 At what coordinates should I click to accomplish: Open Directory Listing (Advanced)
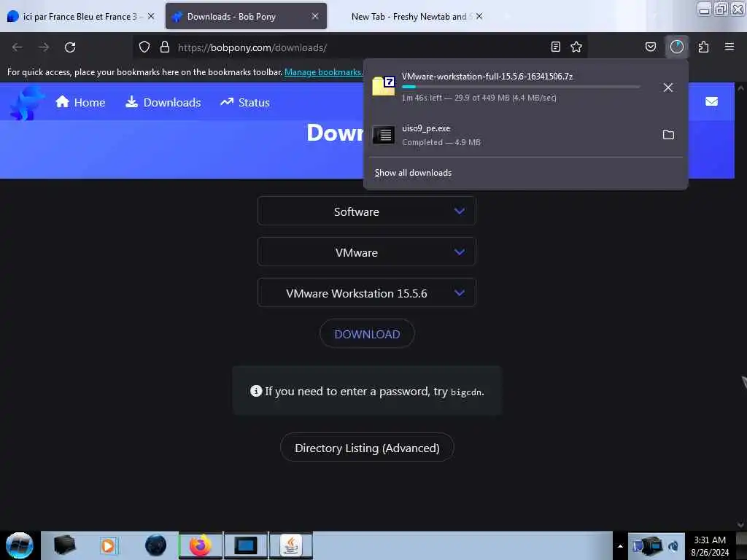tap(367, 448)
